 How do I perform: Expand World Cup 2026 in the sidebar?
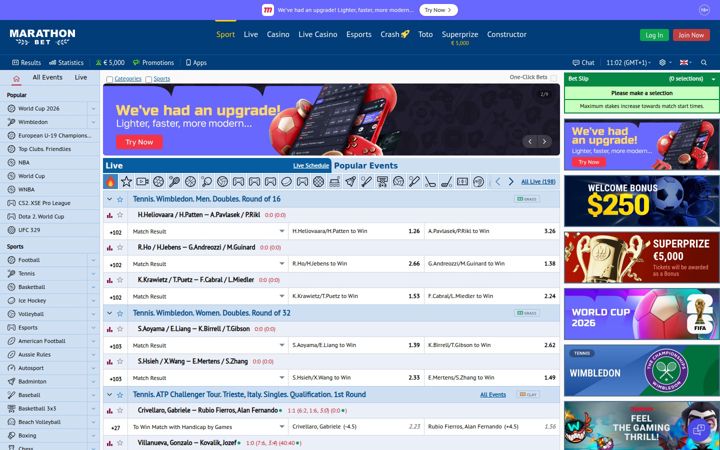(x=93, y=109)
